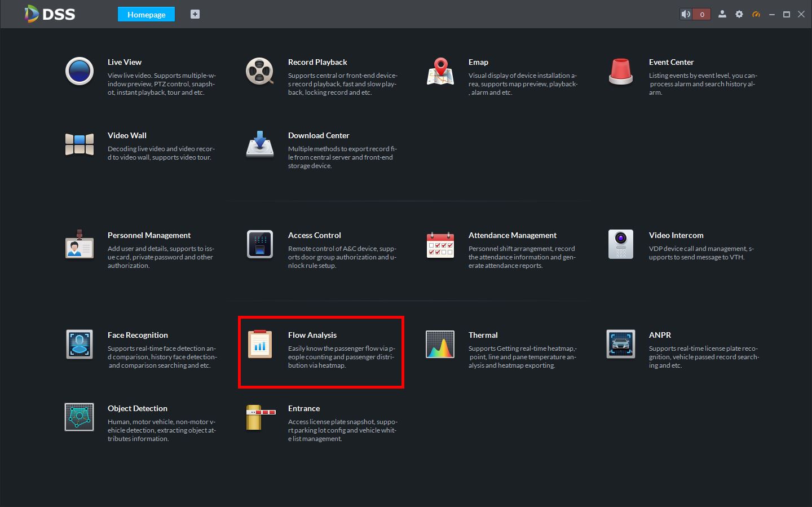Click the Event Center title
Image resolution: width=812 pixels, height=507 pixels.
pos(671,62)
